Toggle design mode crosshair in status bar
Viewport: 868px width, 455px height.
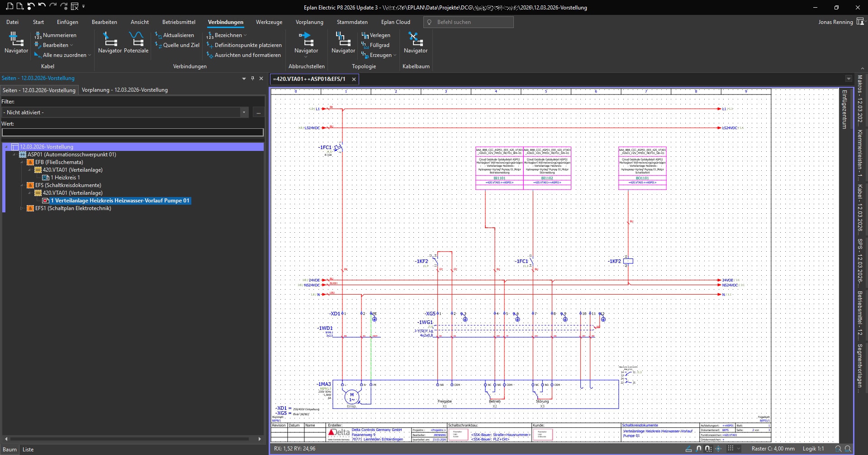(x=718, y=449)
